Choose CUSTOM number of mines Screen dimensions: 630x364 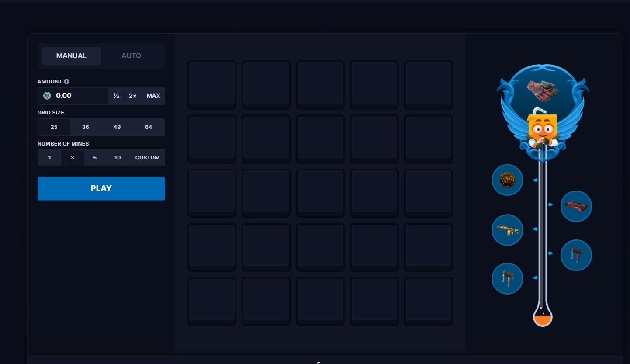pos(147,158)
